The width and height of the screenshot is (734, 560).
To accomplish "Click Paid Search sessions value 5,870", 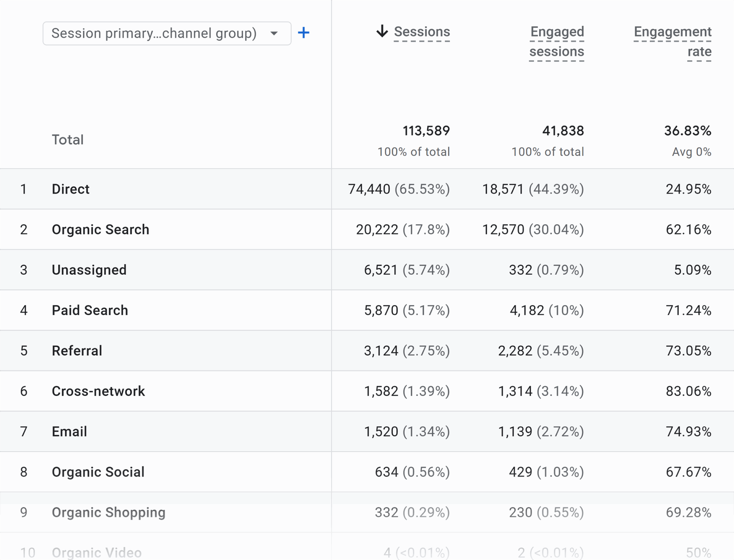I will (x=381, y=310).
